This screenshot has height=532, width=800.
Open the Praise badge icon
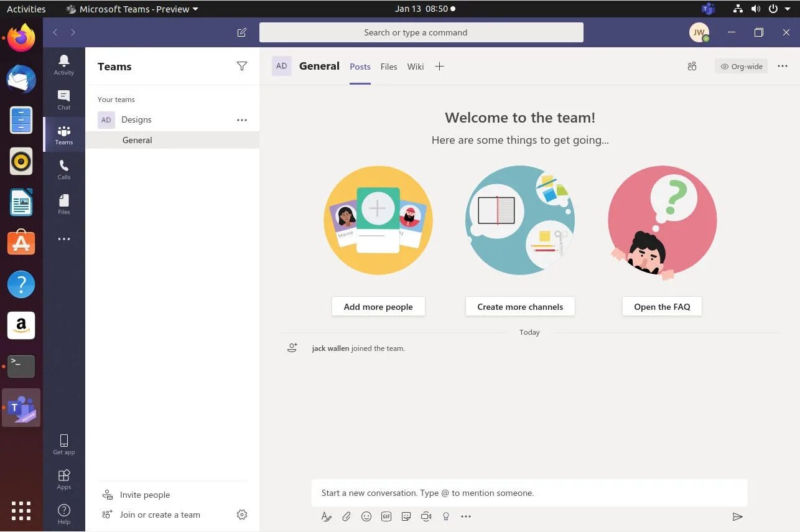coord(446,516)
